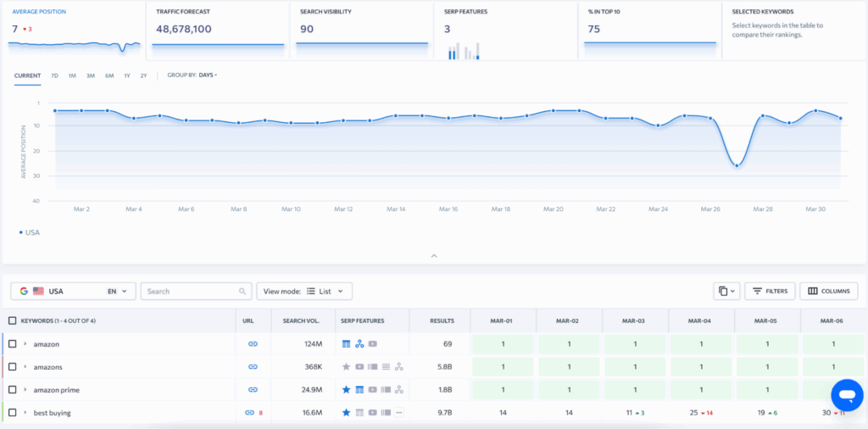The height and width of the screenshot is (429, 868).
Task: Switch chart range to 2Y
Action: click(143, 75)
